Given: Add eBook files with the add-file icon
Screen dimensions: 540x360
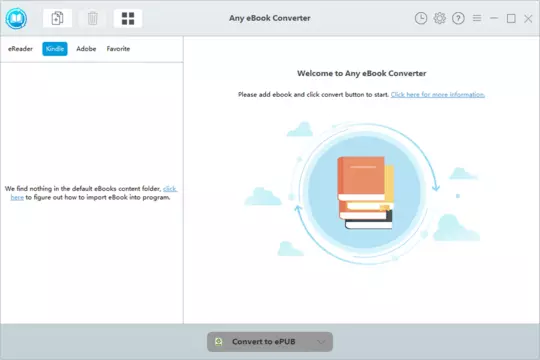Looking at the screenshot, I should 58,18.
